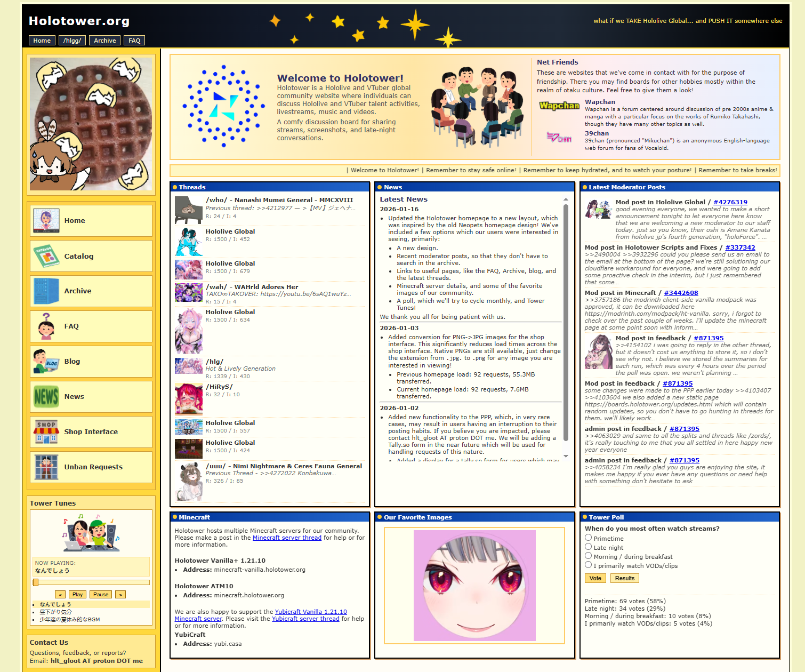Click the Welcome to Holotower! heading
Image resolution: width=805 pixels, height=672 pixels.
pos(340,78)
